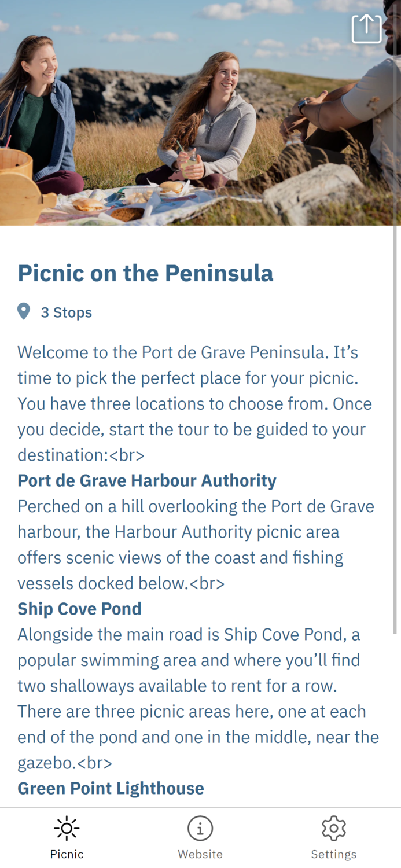Screen dimensions: 401x868
Task: Tap the location pin beside 3 Stops
Action: point(23,311)
